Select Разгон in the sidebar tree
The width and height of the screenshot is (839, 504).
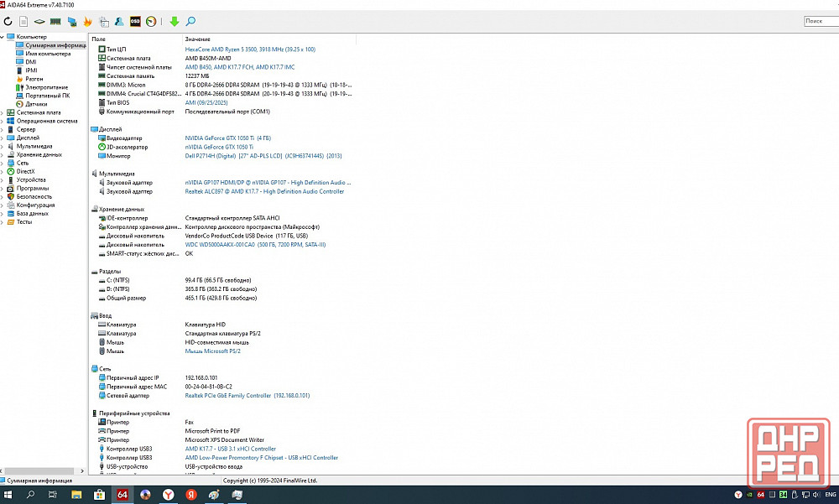coord(34,79)
